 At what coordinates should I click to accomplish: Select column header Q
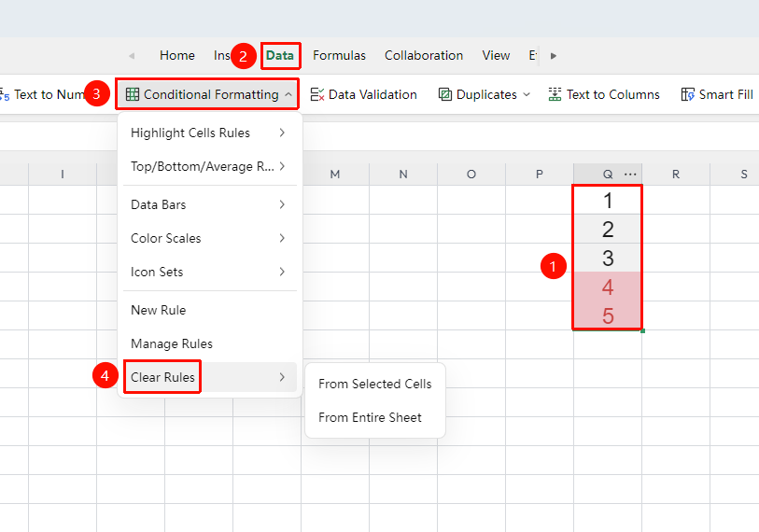608,175
